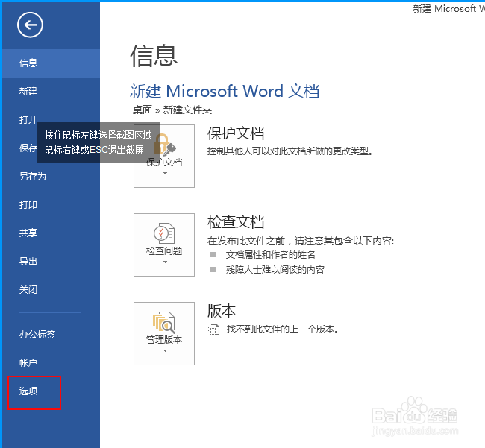Click the 检查文档 section heading
Viewport: 485px width, 448px height.
pos(236,222)
